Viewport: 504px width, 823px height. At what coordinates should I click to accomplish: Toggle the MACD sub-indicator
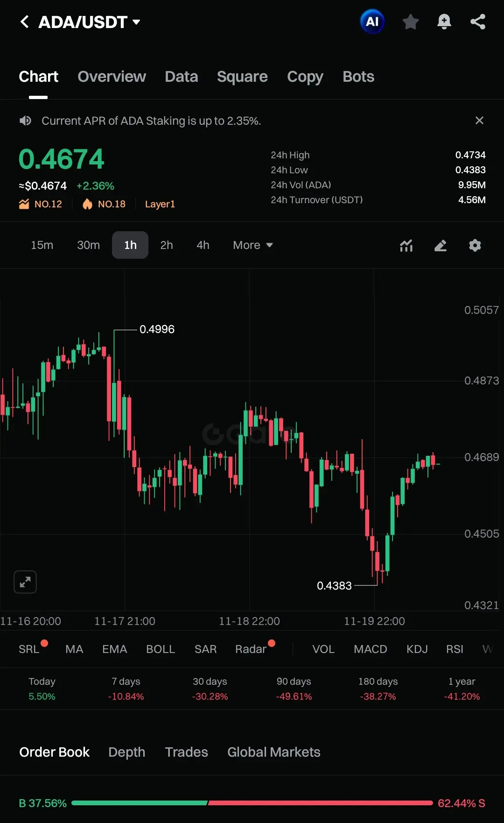pyautogui.click(x=371, y=649)
